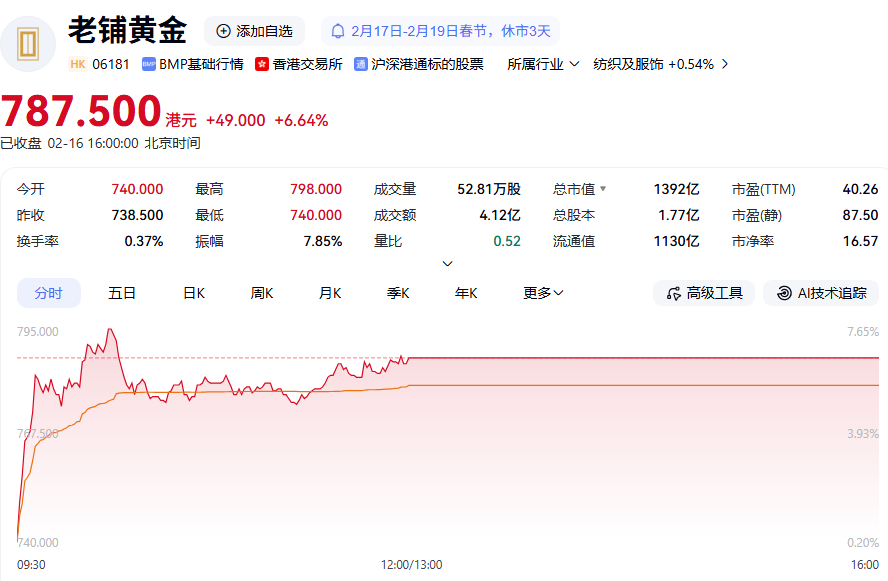Viewport: 888px width, 581px height.
Task: Open the 纺织及服饰 industry link
Action: (660, 64)
